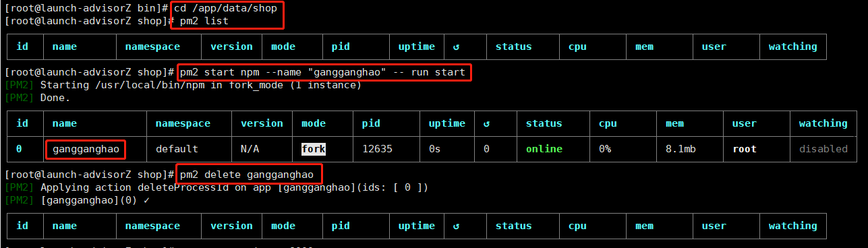Click the cpu value '0%'
The height and width of the screenshot is (248, 868).
605,149
